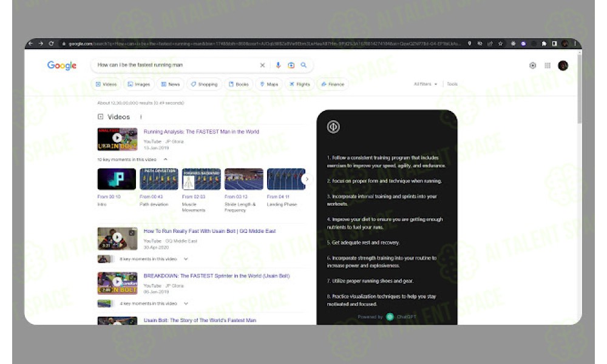
Task: Click the '5. Get adequate rest and recovery.' tip
Action: pos(364,243)
